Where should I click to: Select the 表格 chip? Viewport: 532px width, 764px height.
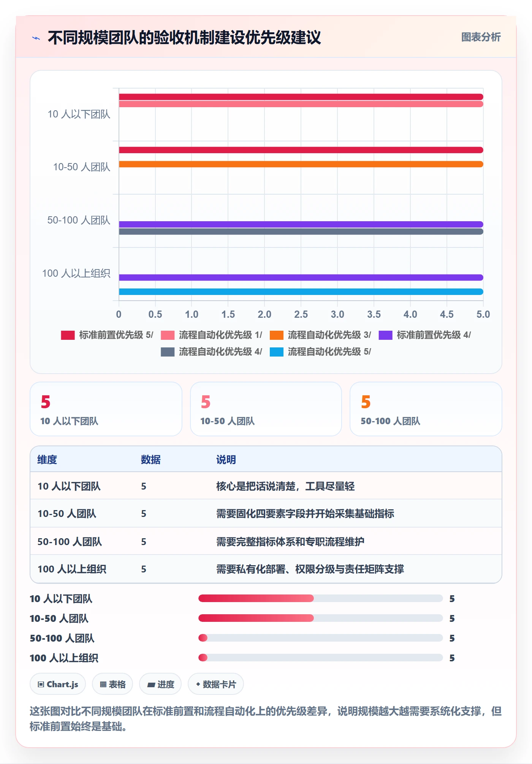tap(112, 684)
